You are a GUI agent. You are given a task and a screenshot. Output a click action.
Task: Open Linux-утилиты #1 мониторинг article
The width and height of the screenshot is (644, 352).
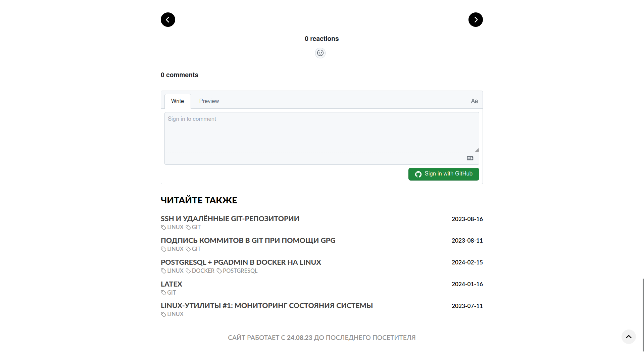[x=267, y=305]
